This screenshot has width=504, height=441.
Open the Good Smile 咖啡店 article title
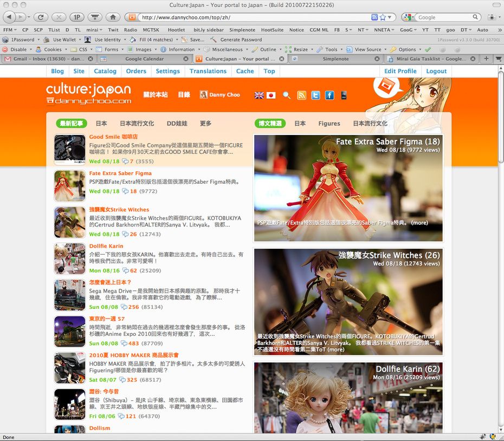pos(113,137)
